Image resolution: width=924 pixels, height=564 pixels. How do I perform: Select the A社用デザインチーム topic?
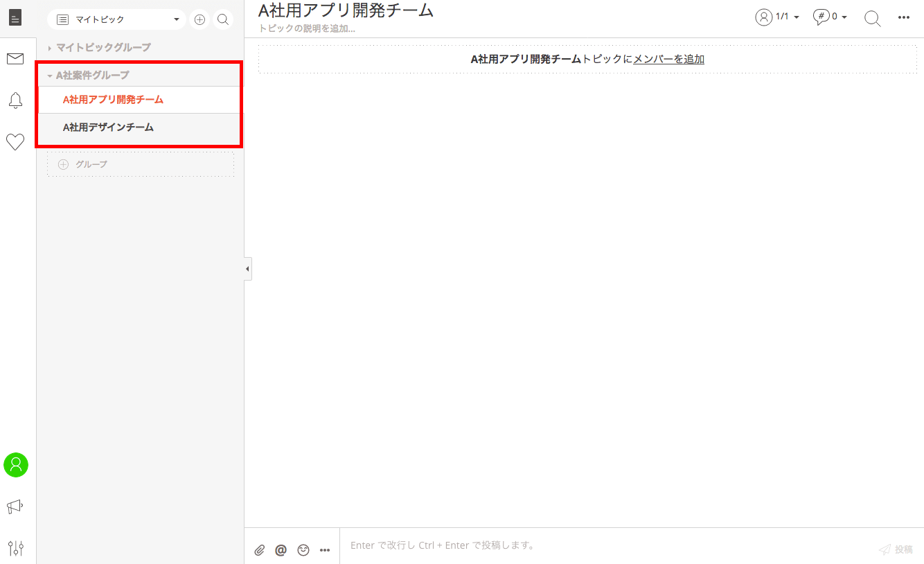[x=108, y=127]
